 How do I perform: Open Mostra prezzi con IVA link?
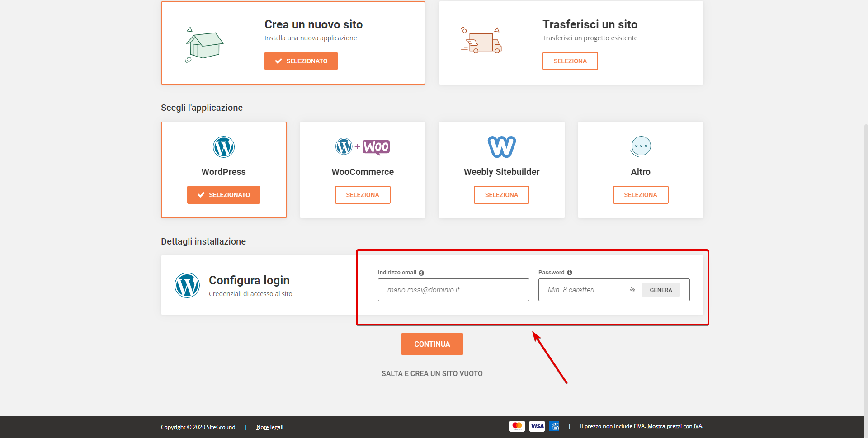click(x=675, y=426)
